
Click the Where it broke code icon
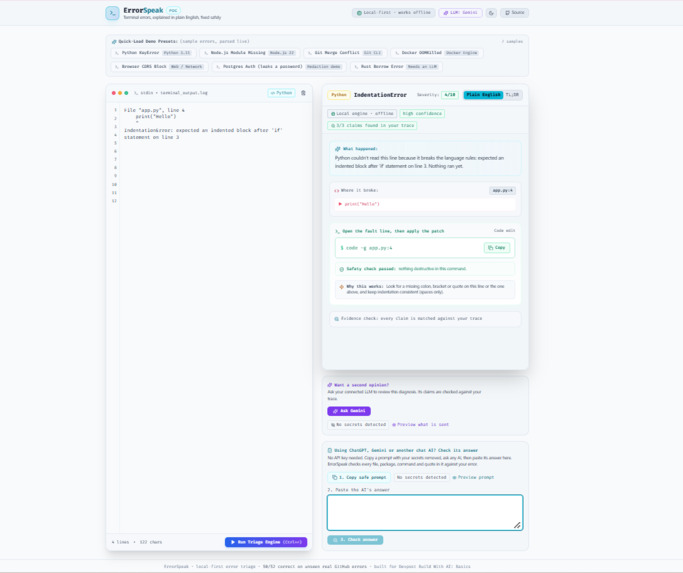click(x=336, y=190)
